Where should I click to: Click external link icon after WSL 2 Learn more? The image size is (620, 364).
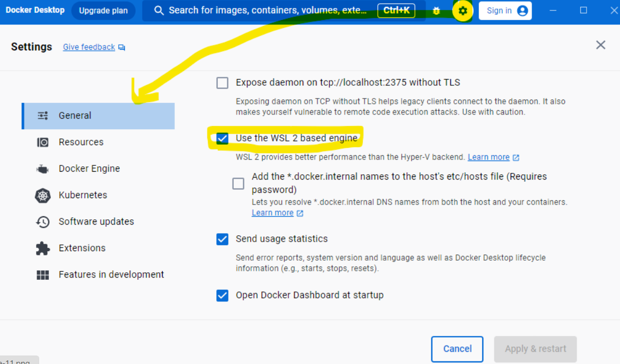516,157
